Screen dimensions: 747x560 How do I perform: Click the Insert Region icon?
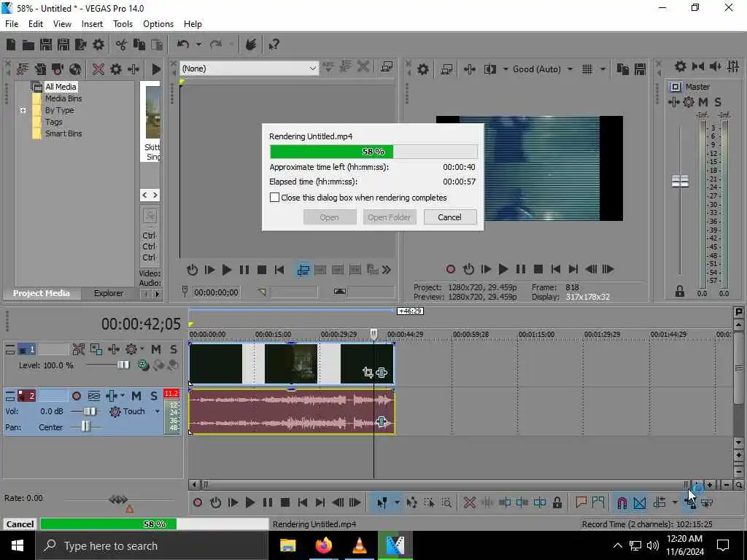click(598, 502)
